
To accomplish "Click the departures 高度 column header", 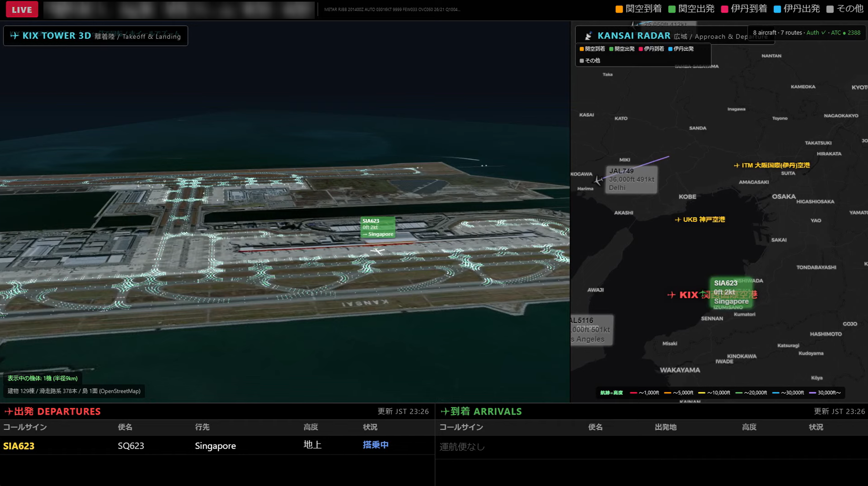I will click(311, 427).
